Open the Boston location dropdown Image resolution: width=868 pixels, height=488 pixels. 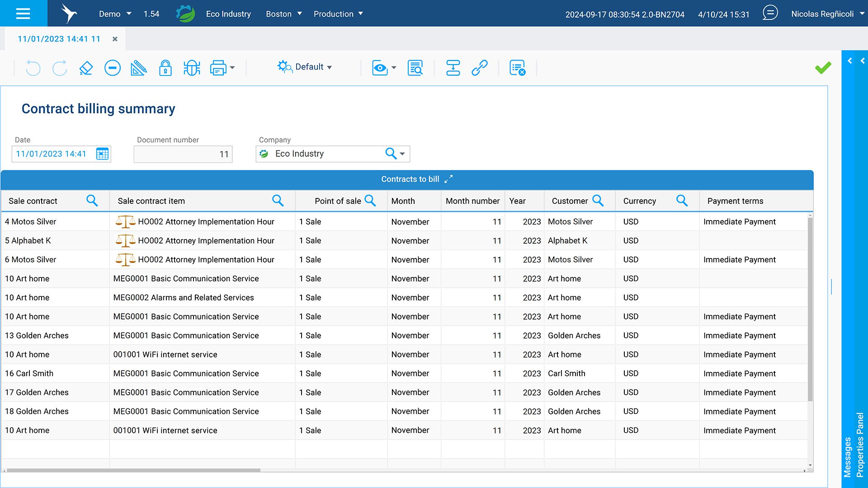pyautogui.click(x=283, y=14)
